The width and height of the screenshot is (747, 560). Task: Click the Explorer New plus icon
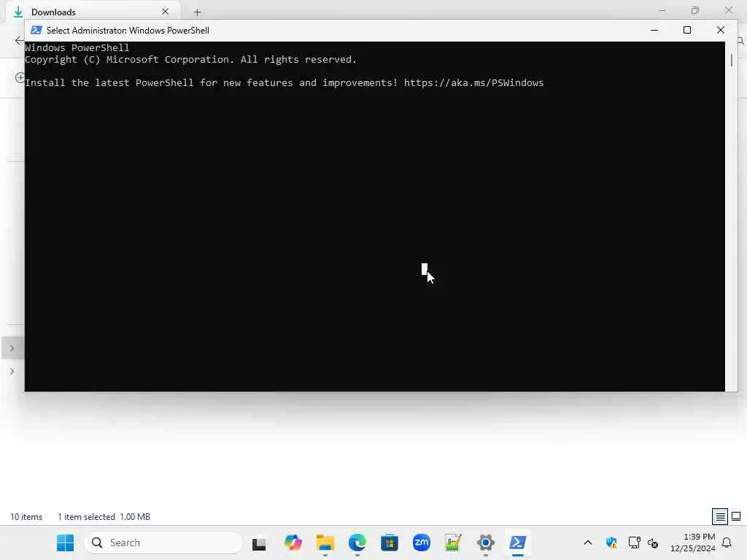click(20, 77)
